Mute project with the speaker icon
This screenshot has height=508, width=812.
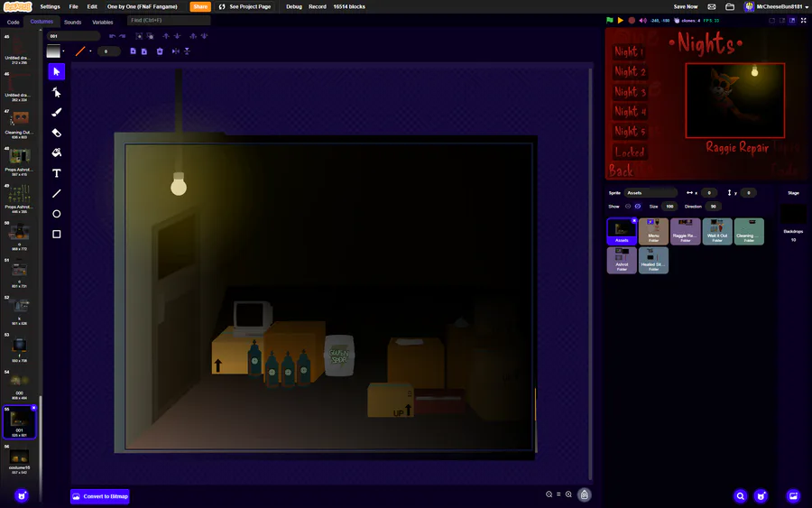click(x=642, y=20)
